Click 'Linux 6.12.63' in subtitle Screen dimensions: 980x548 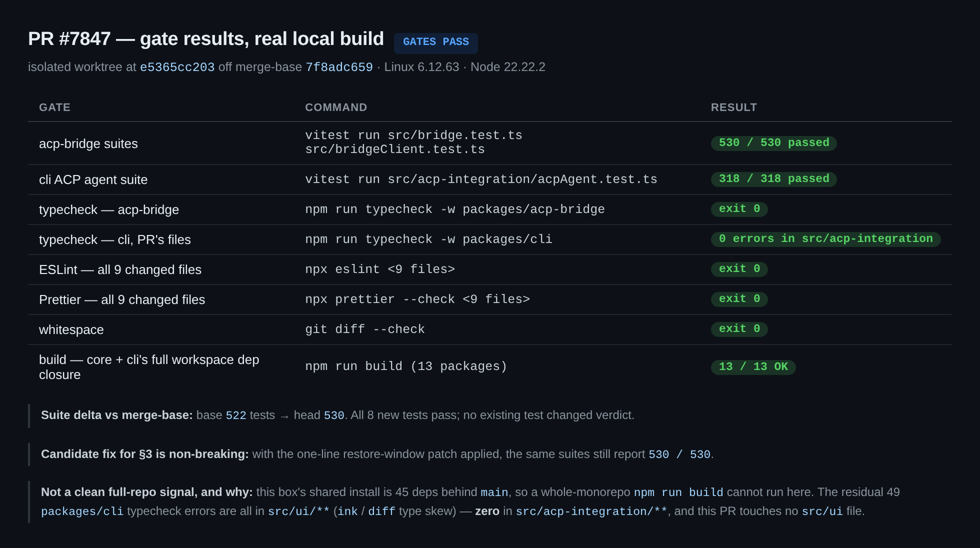click(421, 67)
